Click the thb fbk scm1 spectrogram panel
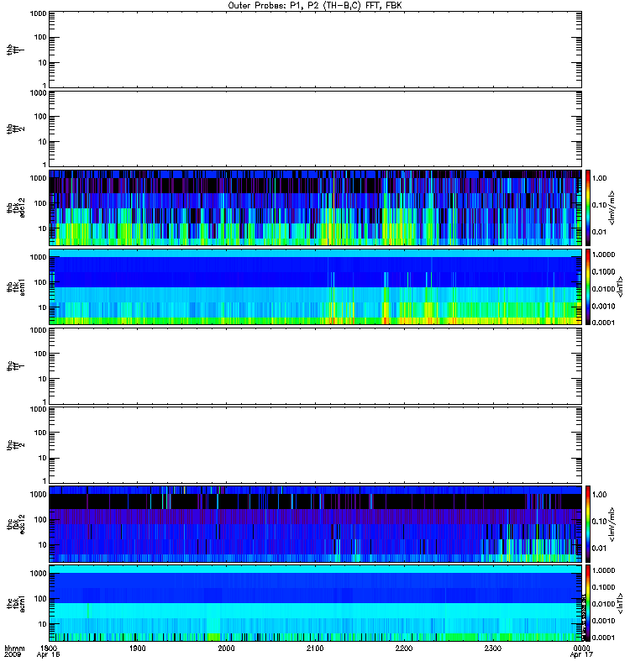 (x=316, y=287)
